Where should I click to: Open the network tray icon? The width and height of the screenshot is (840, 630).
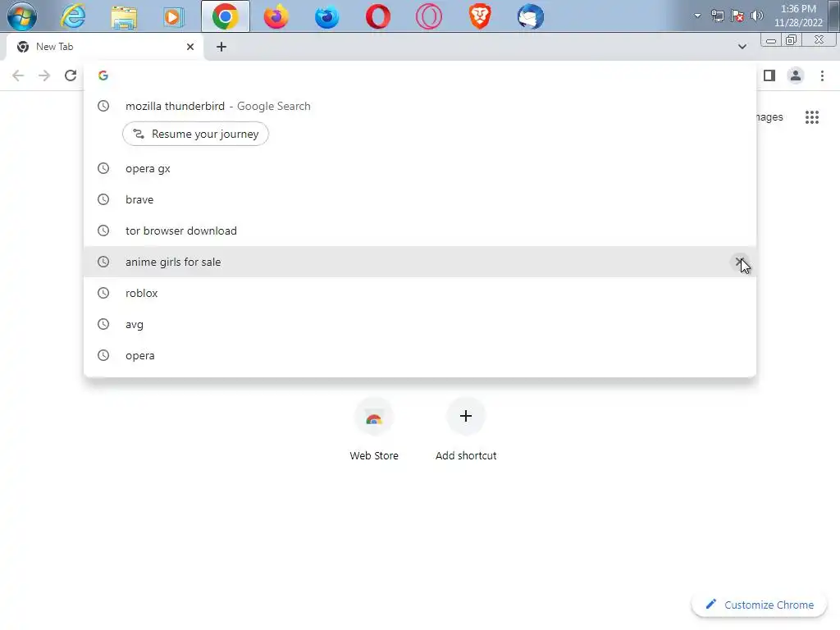(717, 16)
